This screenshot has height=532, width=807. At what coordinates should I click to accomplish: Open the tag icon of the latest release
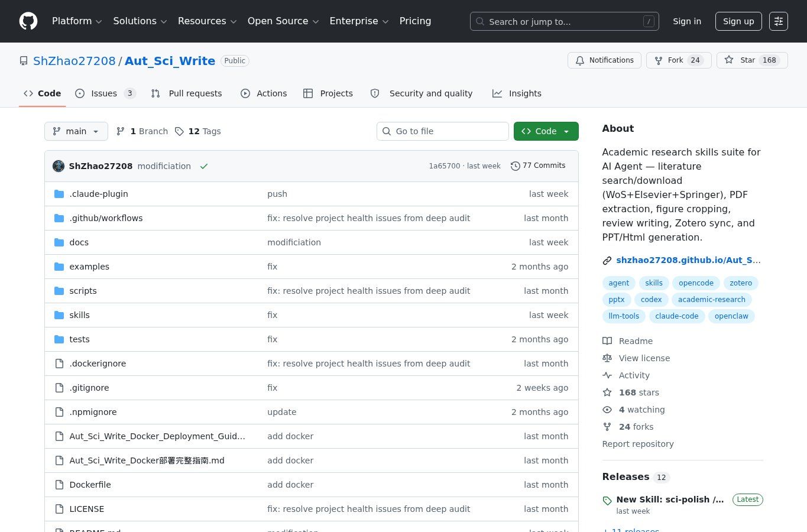[607, 501]
